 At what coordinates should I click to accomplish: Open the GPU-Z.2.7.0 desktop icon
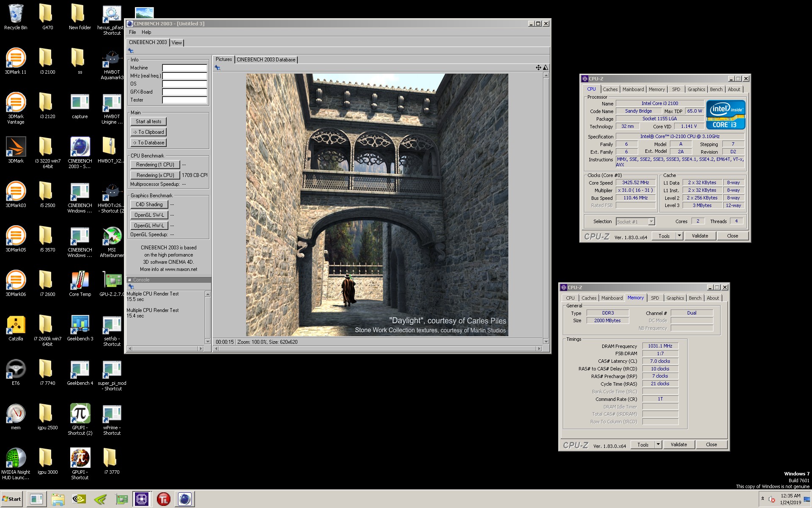(x=112, y=284)
